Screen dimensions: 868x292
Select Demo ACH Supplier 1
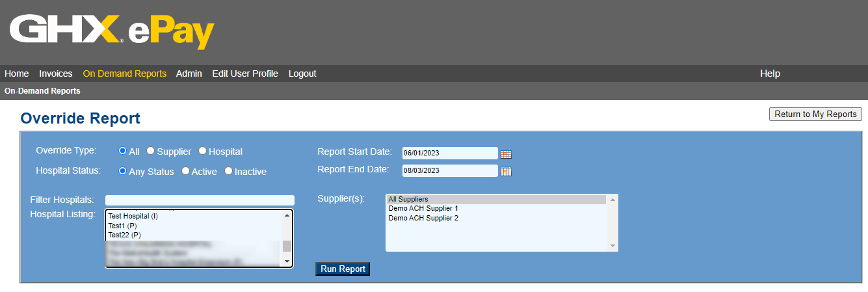click(496, 208)
